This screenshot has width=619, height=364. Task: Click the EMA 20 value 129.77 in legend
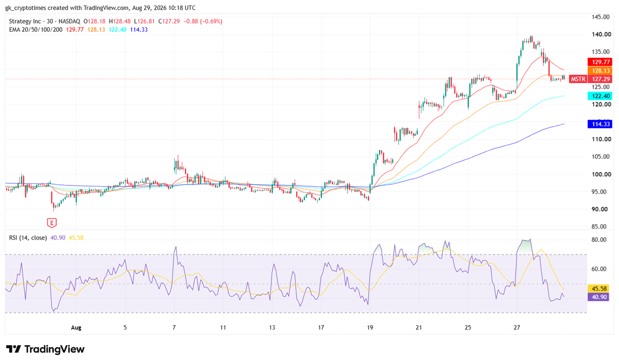[74, 30]
